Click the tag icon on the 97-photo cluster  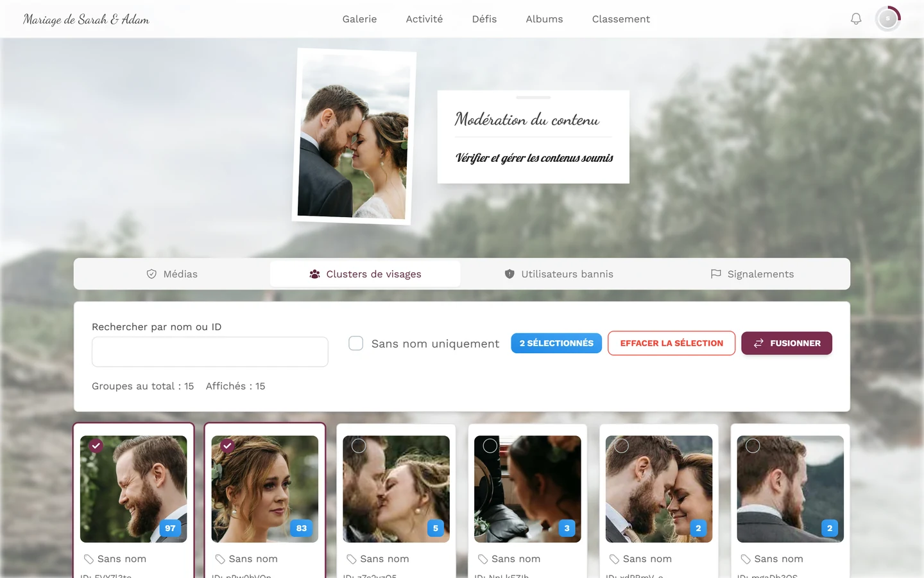89,559
